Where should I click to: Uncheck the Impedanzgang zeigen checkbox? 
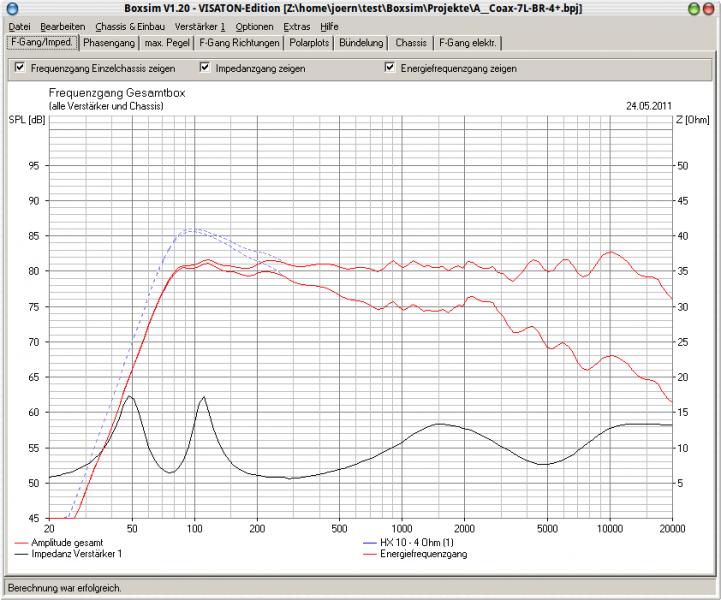pyautogui.click(x=205, y=68)
